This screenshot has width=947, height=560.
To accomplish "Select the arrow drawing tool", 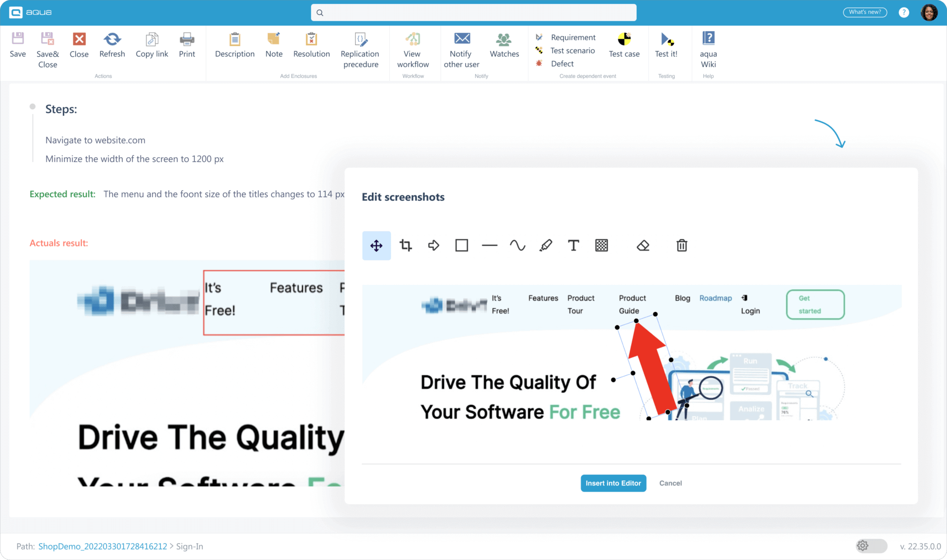I will tap(434, 245).
